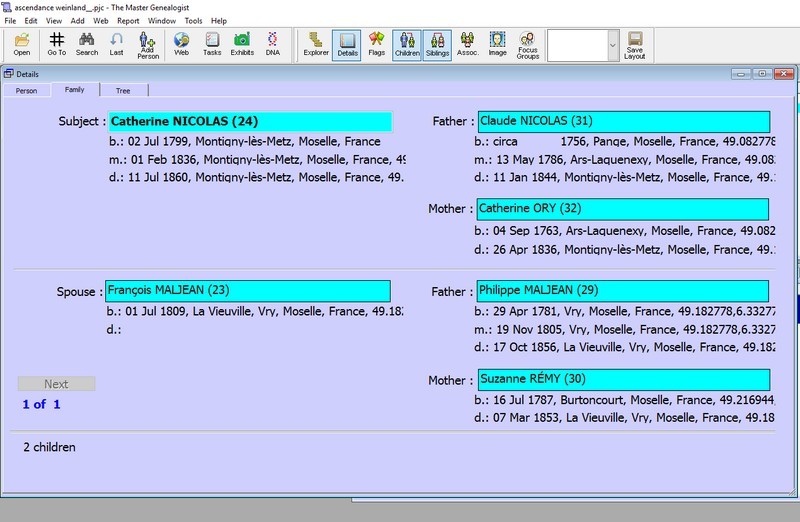The width and height of the screenshot is (800, 522).
Task: Click Philippe's death line 17 Oct 1856
Action: pos(624,347)
